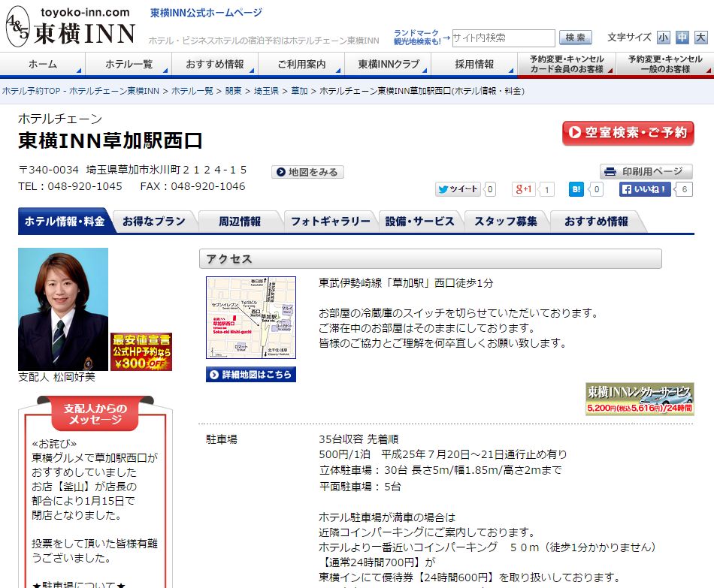
Task: Click the 〒340-0034 address line
Action: coord(132,170)
